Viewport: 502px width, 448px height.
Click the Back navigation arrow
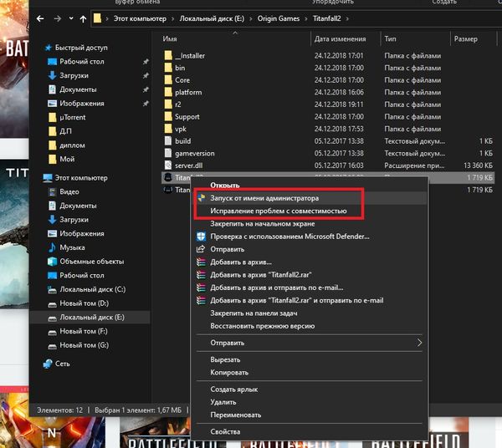click(x=40, y=19)
